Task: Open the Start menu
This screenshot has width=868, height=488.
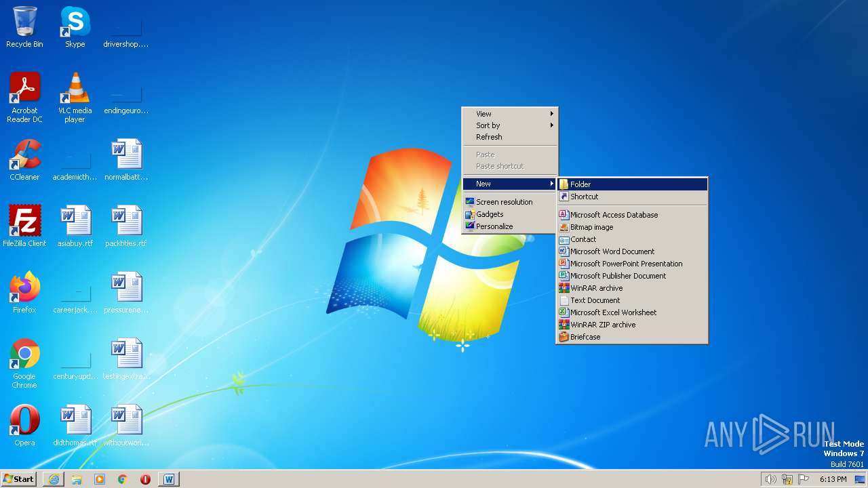Action: pos(19,479)
